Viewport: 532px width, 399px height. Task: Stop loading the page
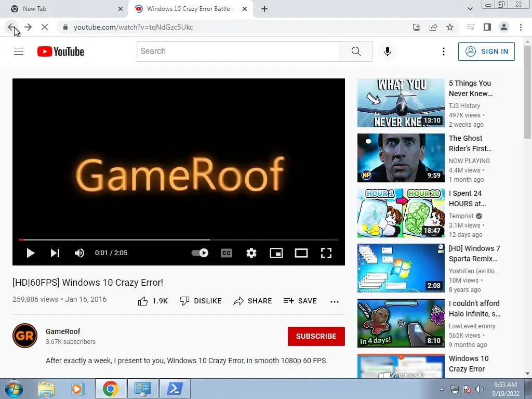click(45, 27)
